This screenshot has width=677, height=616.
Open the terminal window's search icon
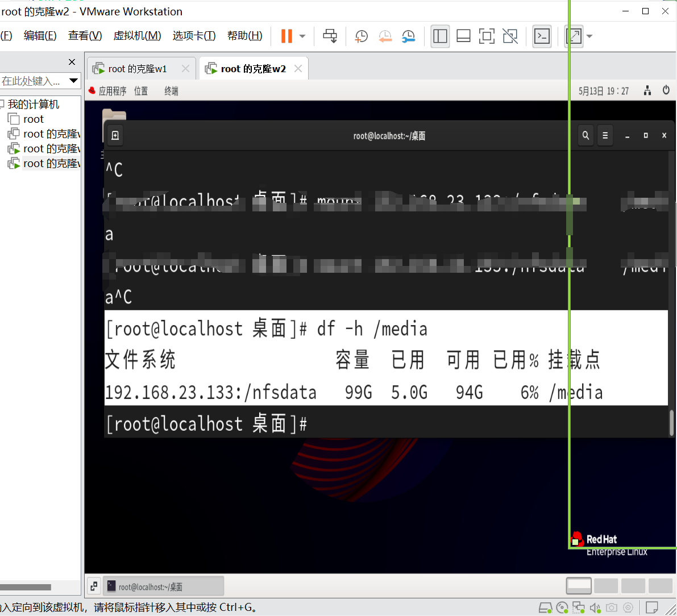click(x=585, y=135)
